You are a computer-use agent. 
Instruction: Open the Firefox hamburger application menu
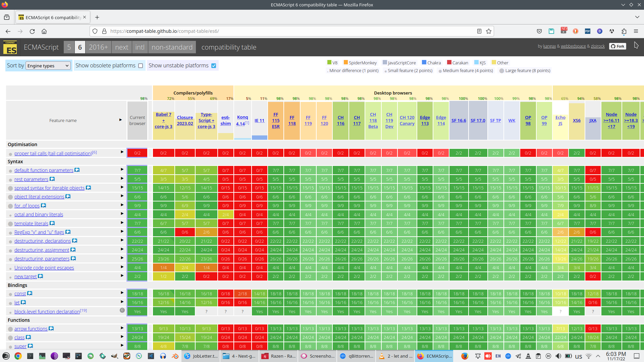point(636,31)
